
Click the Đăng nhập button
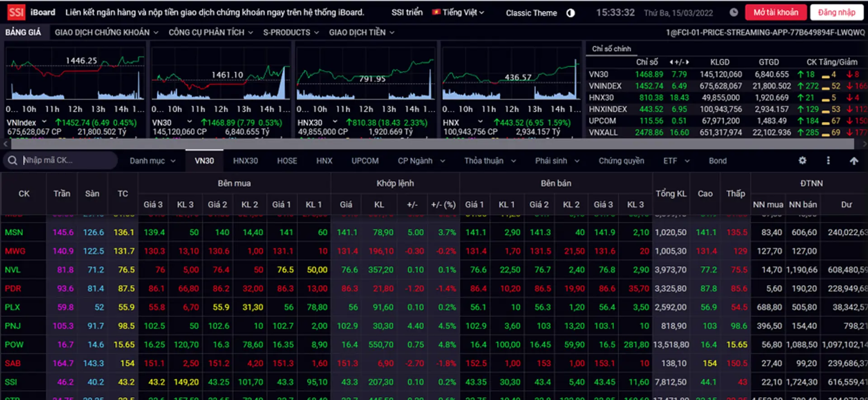[836, 13]
